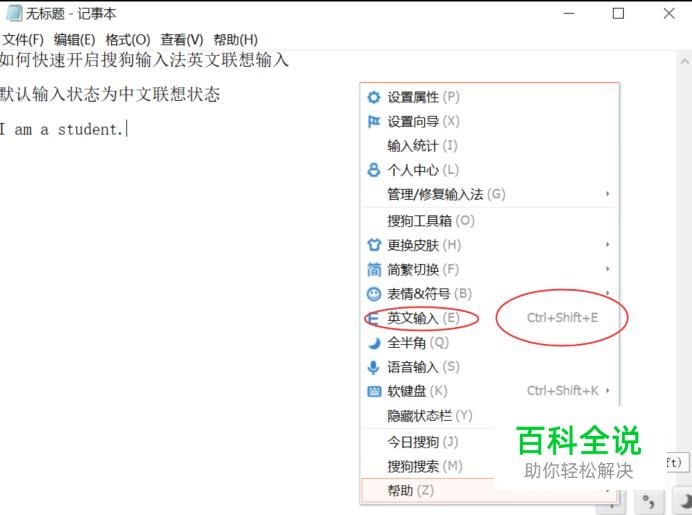Click the Notepad icon in the title bar

pos(14,13)
